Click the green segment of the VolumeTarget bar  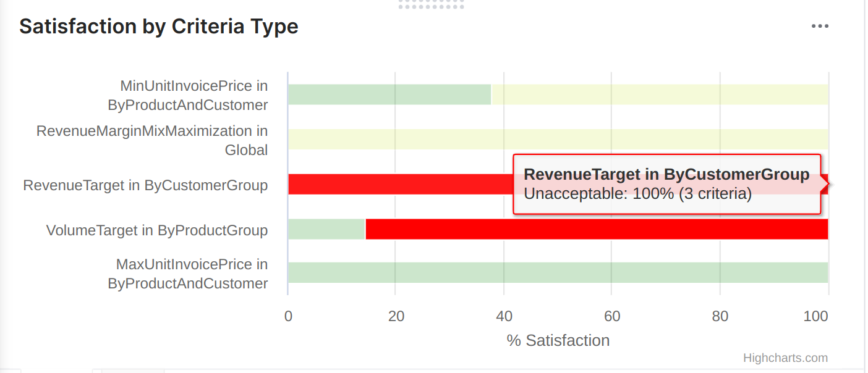(326, 229)
